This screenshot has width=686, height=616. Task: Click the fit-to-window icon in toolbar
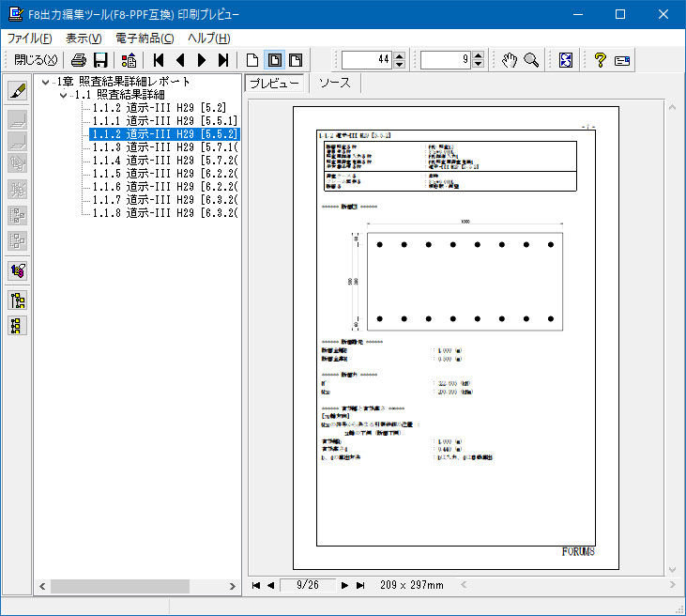566,60
